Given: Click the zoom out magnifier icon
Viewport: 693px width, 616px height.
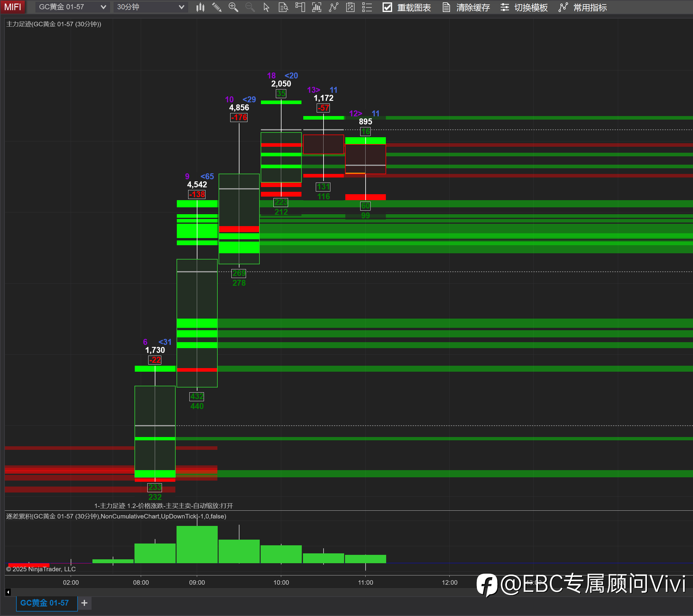Looking at the screenshot, I should click(x=250, y=7).
